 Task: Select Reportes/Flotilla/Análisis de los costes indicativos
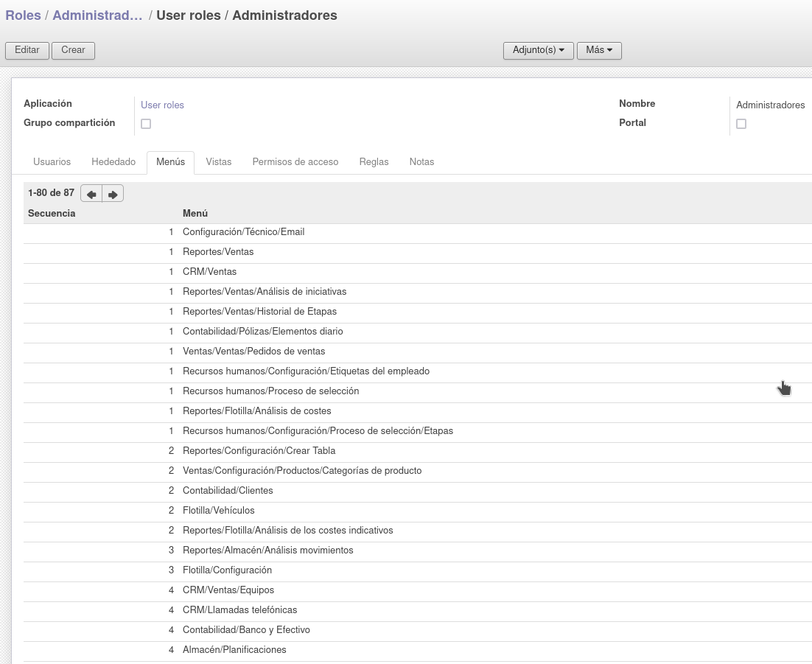[417, 531]
